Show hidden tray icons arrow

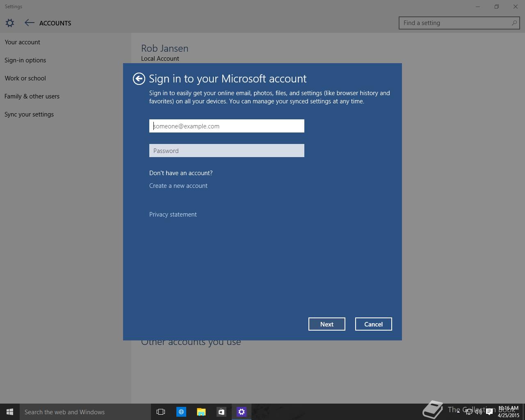point(458,412)
